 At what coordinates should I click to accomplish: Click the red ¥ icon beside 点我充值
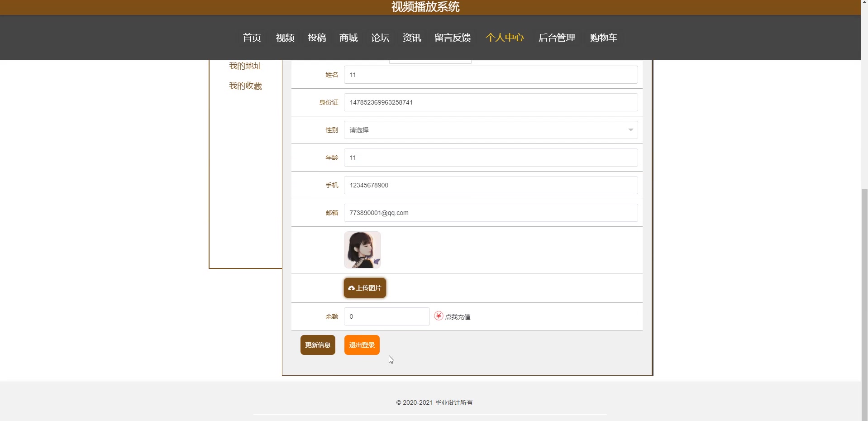click(438, 316)
